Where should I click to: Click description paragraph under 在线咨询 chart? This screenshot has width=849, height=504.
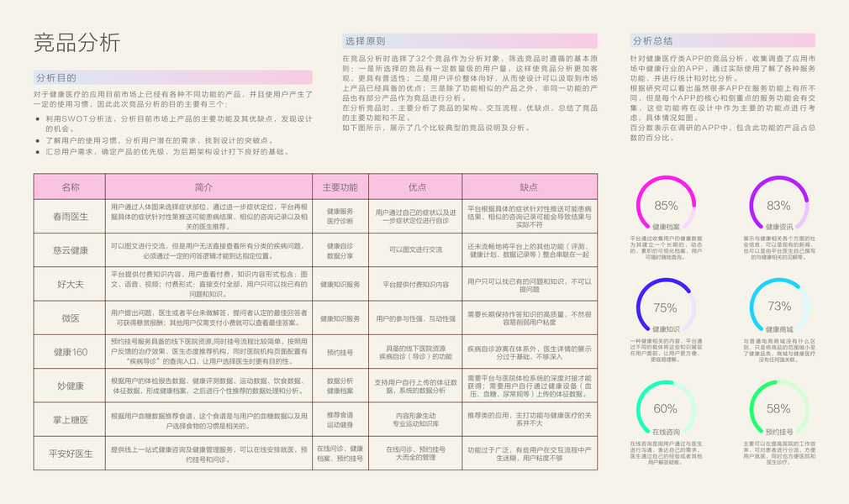click(666, 453)
